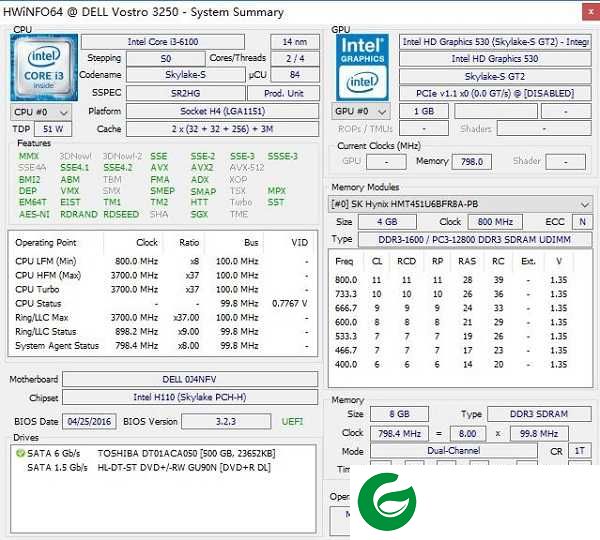Click the CPU Turbo row
Screen dimensions: 600x540
(x=163, y=289)
